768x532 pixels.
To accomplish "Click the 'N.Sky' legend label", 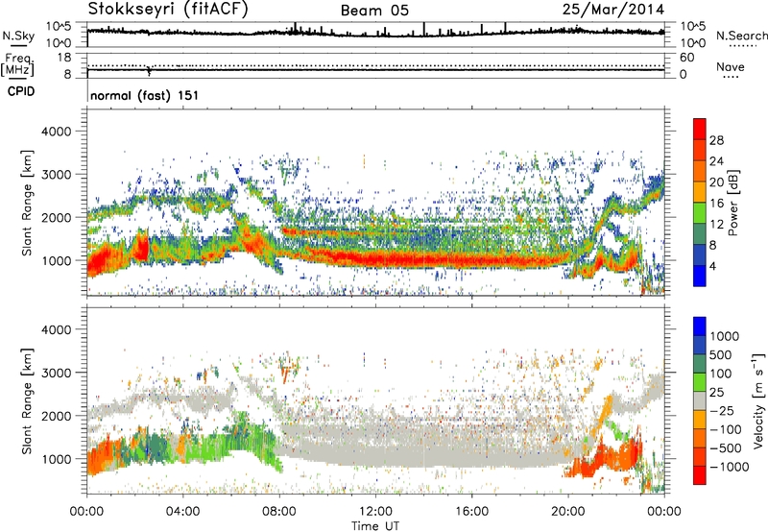I will 18,36.
